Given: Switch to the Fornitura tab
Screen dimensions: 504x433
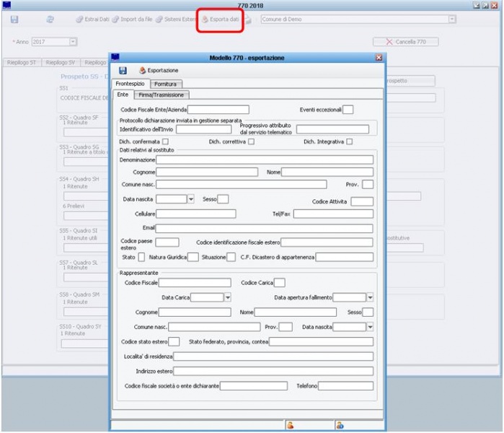Looking at the screenshot, I should tap(166, 84).
